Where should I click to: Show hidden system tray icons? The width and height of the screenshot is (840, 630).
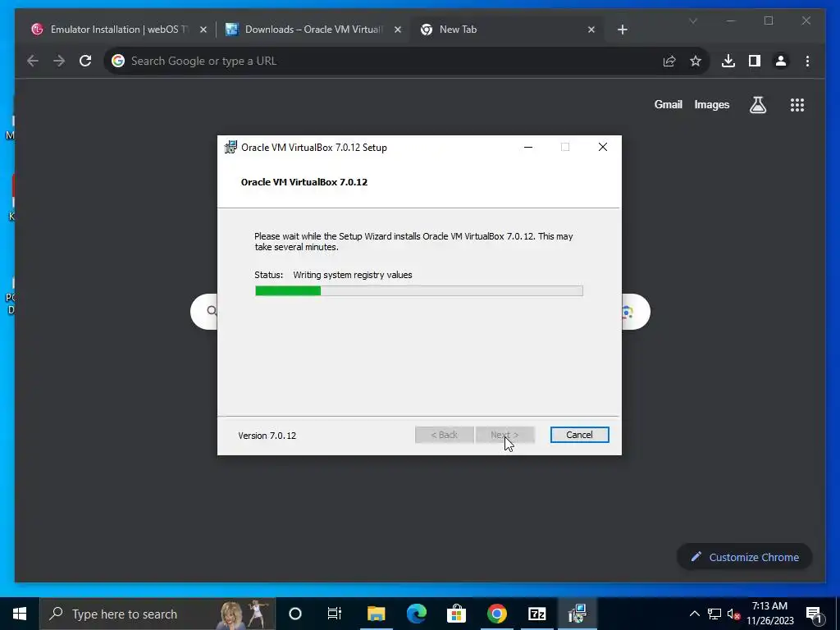click(x=694, y=614)
